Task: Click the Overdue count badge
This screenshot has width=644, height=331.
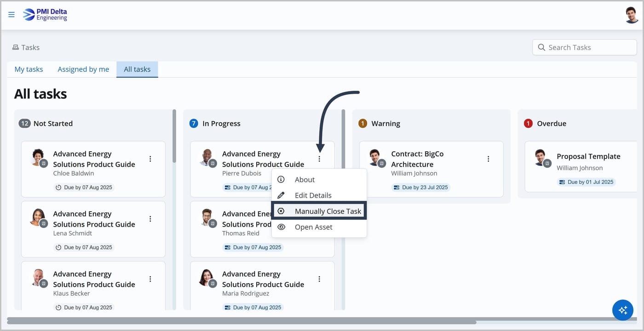Action: pos(528,123)
